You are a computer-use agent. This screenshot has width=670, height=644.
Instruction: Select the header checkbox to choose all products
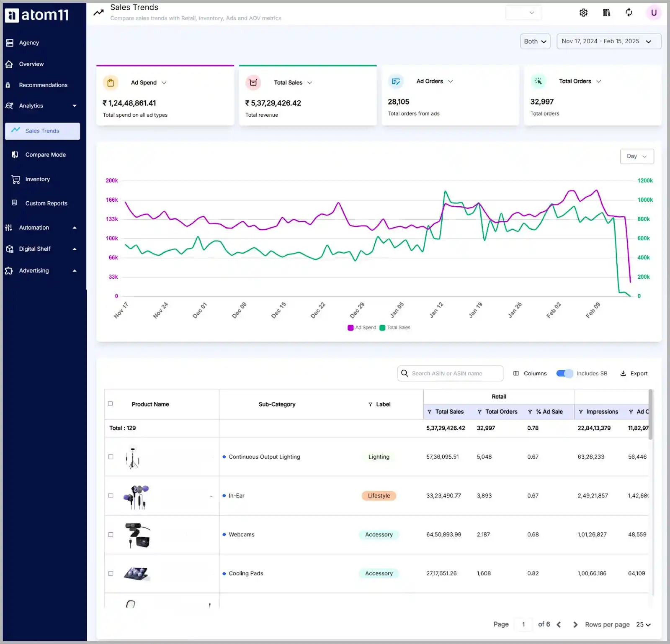111,403
